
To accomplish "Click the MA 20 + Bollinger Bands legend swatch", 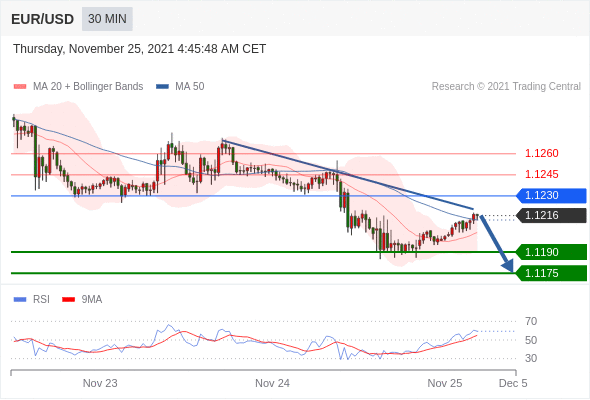I will (x=20, y=87).
